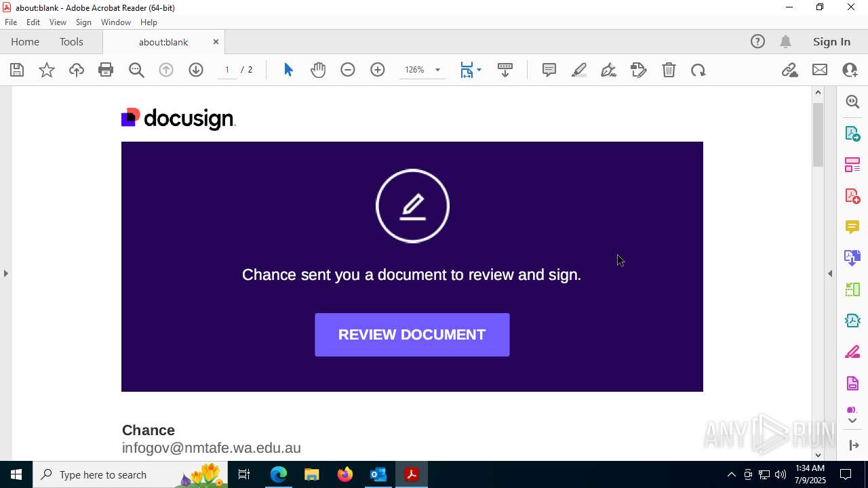Send the file by email with the envelope icon
This screenshot has height=488, width=868.
(x=820, y=70)
